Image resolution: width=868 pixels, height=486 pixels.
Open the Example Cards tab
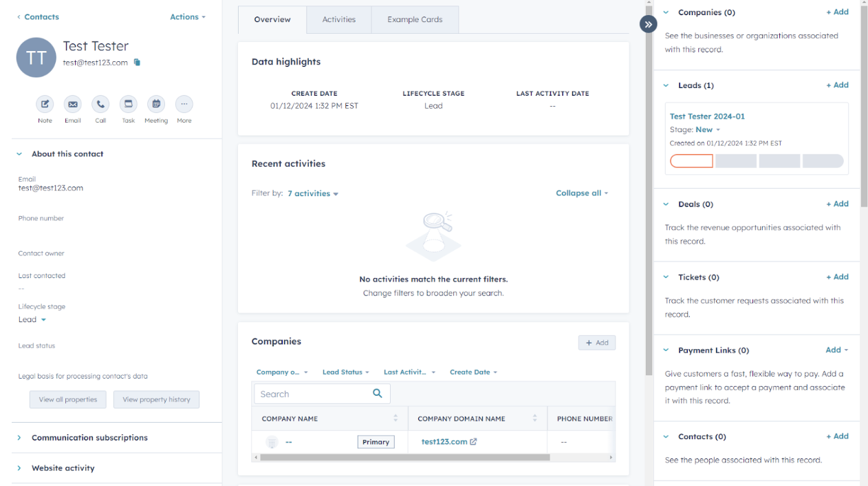[x=415, y=19]
